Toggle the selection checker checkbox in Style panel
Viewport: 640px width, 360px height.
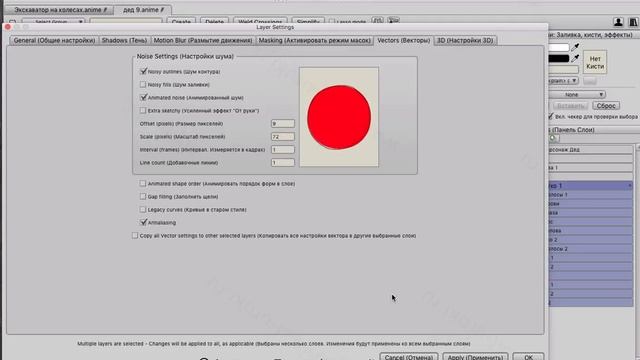pos(551,116)
